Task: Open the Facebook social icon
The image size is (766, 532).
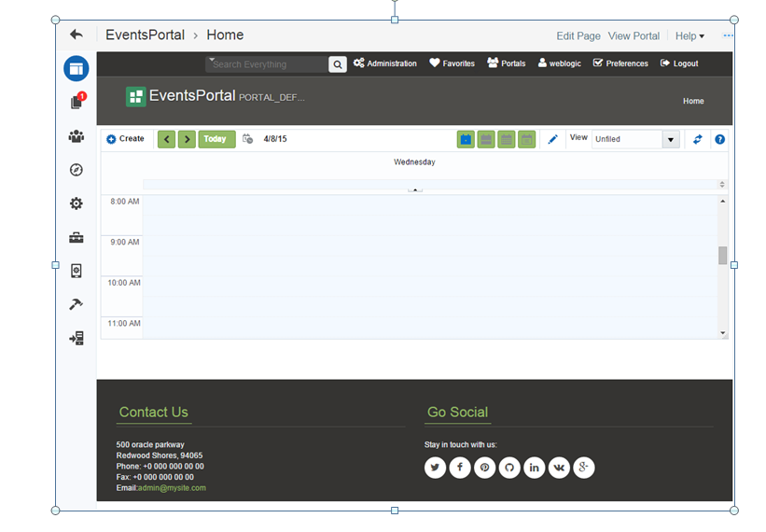Action: [x=460, y=468]
